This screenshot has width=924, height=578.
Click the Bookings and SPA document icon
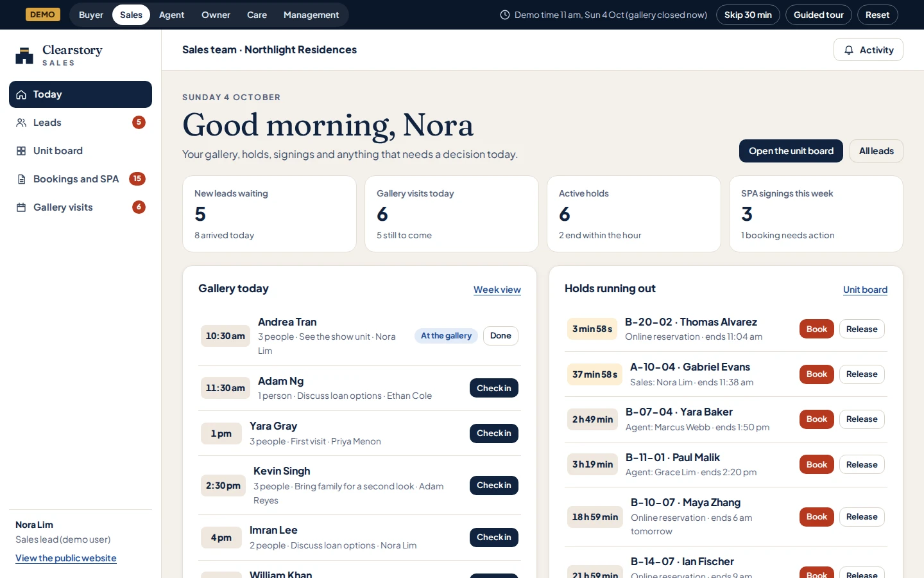tap(21, 179)
